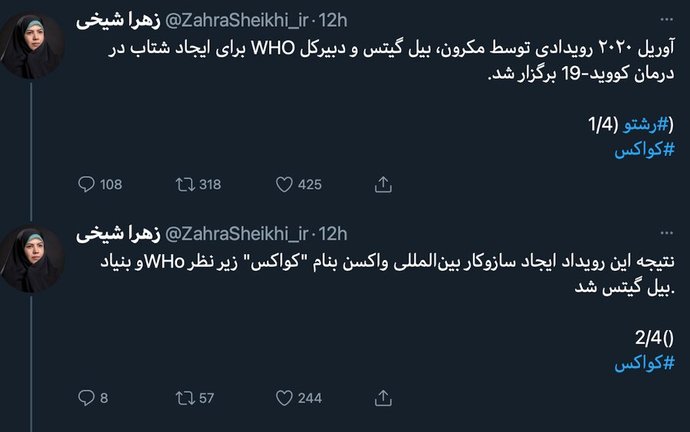Like the first tweet with 425 likes

283,184
